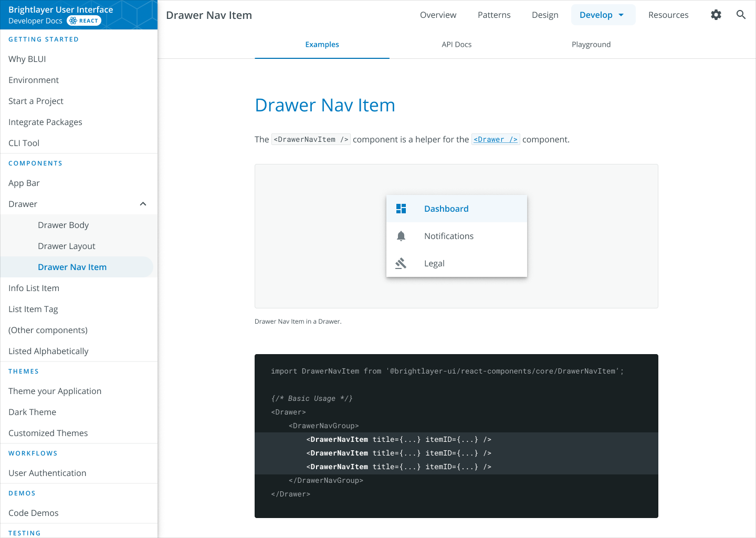The image size is (756, 538).
Task: Click the COMPONENTS section label
Action: 36,163
